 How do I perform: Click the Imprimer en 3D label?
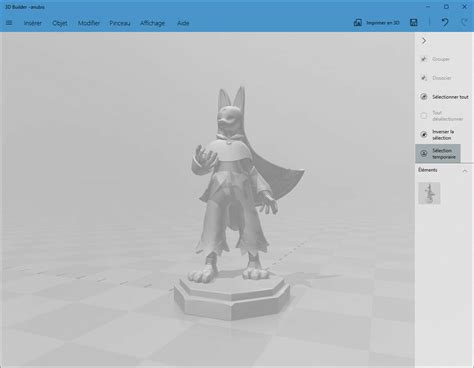point(383,23)
